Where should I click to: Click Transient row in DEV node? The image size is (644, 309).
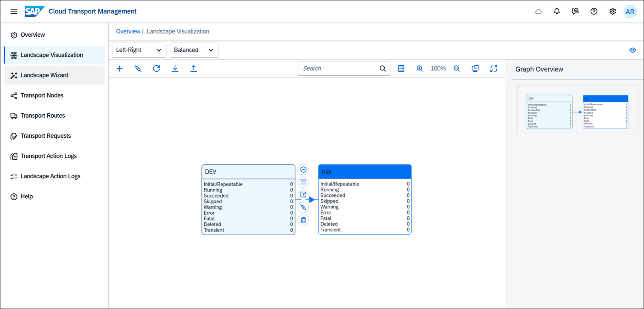(x=248, y=230)
